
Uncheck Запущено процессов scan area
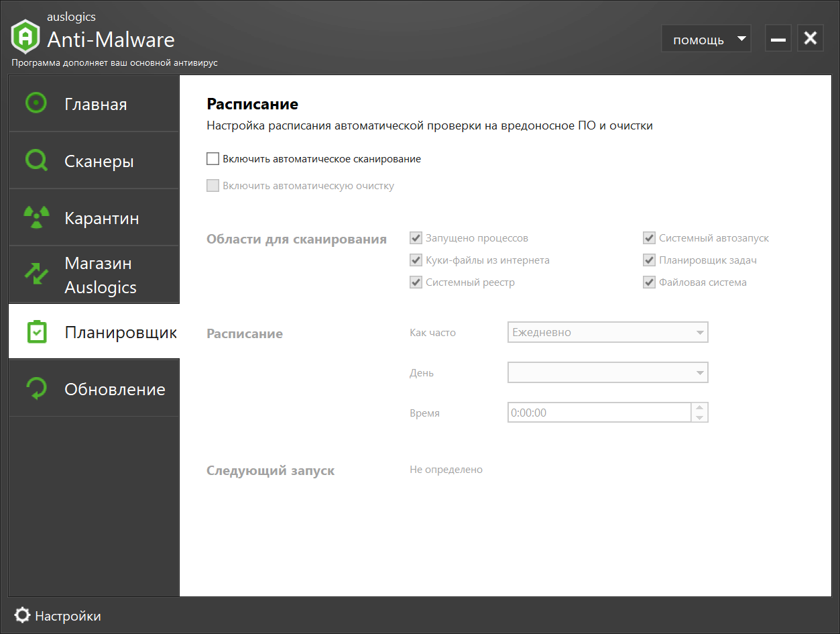416,238
